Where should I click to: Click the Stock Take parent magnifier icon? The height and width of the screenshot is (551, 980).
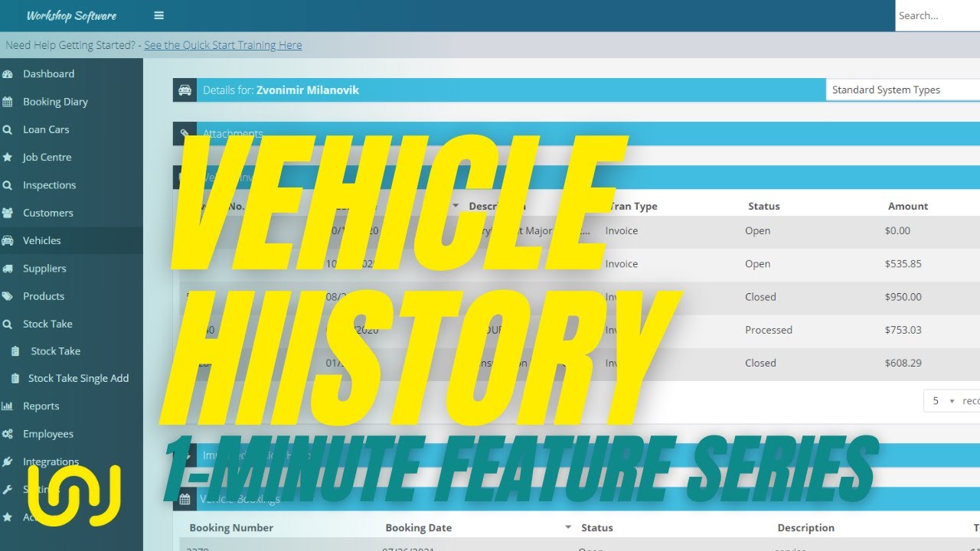[x=8, y=324]
